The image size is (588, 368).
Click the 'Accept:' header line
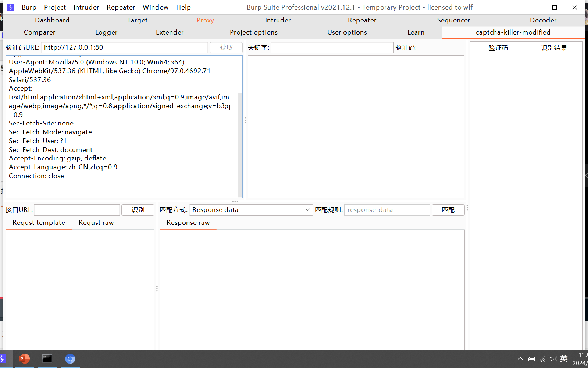[21, 88]
